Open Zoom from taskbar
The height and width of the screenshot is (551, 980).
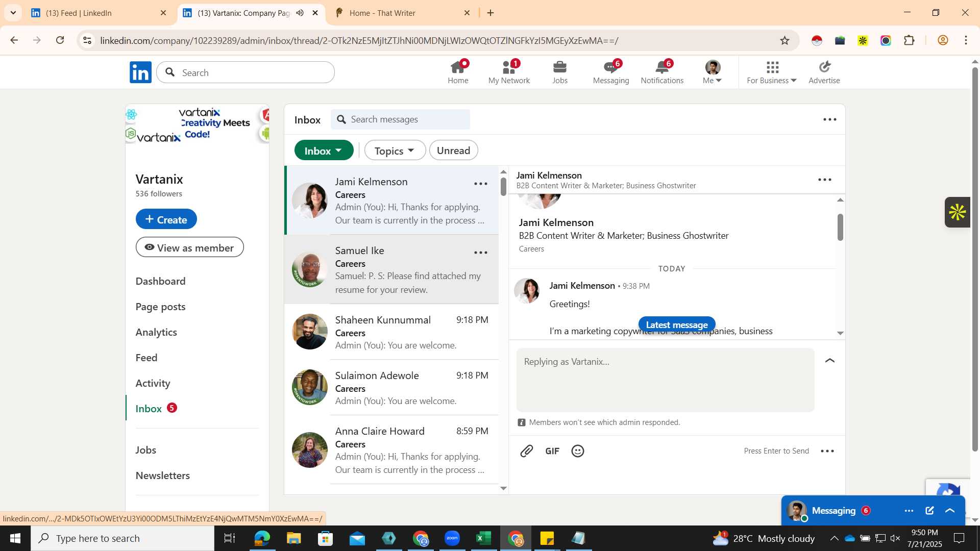[x=452, y=538]
